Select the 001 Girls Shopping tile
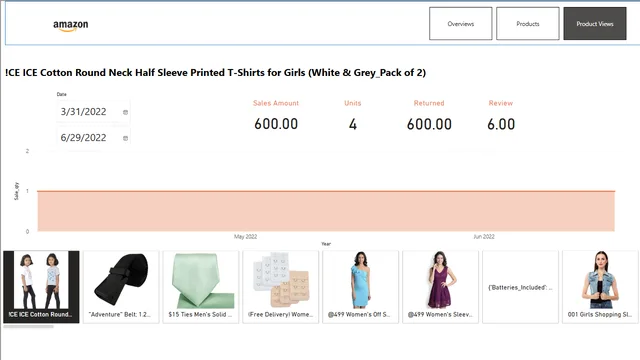Viewport: 640px width, 360px height. pos(600,287)
